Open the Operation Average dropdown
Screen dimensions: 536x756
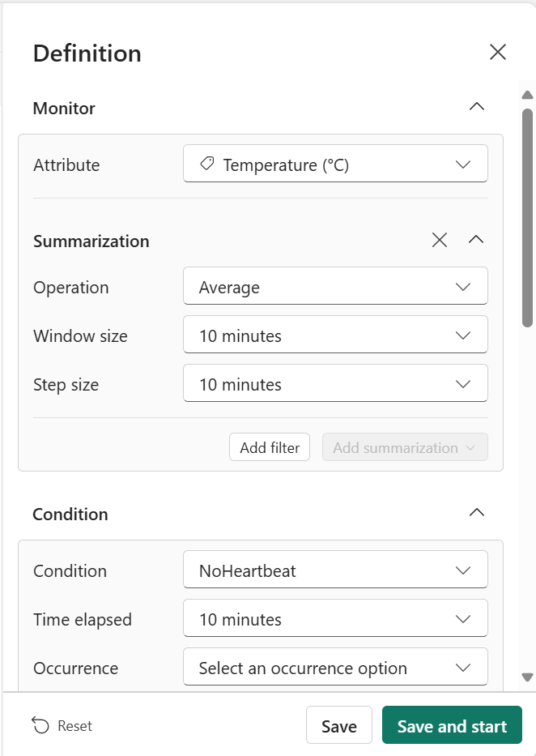(335, 286)
